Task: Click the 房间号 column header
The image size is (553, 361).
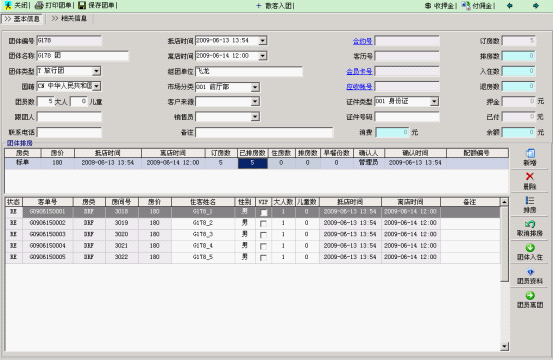Action: 122,202
